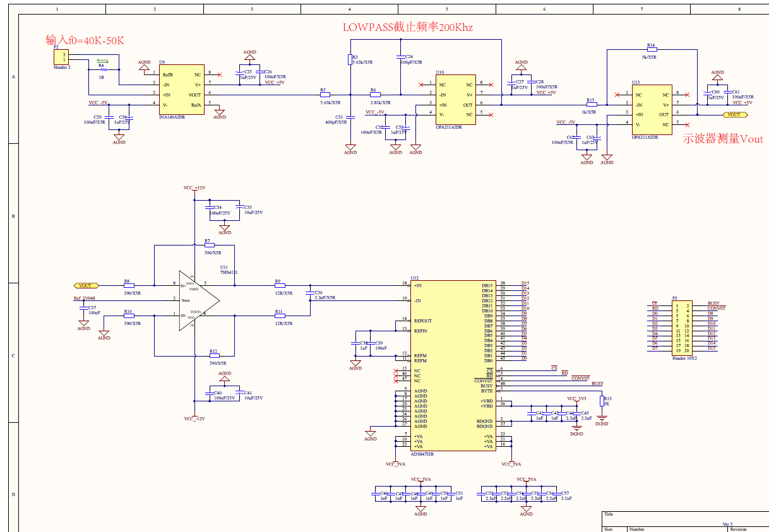The height and width of the screenshot is (532, 769).
Task: Select resistor R7 390/X5R
Action: pos(210,245)
